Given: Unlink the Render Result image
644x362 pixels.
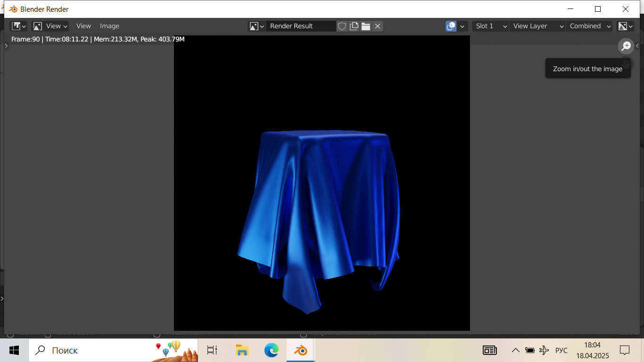Looking at the screenshot, I should point(378,26).
